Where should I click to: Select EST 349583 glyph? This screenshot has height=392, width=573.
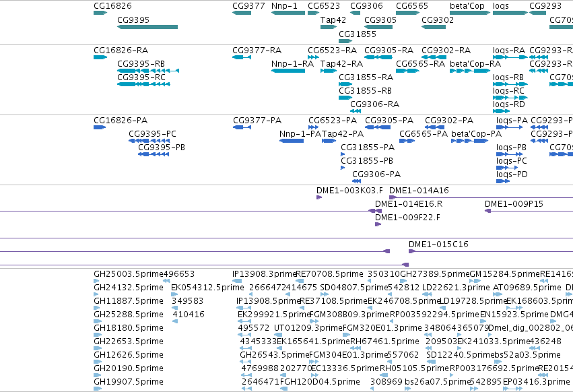[174, 308]
